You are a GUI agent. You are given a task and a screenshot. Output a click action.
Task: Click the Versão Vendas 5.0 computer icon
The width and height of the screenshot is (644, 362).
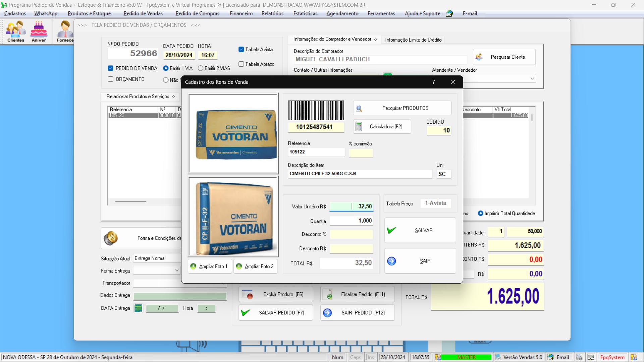(498, 357)
